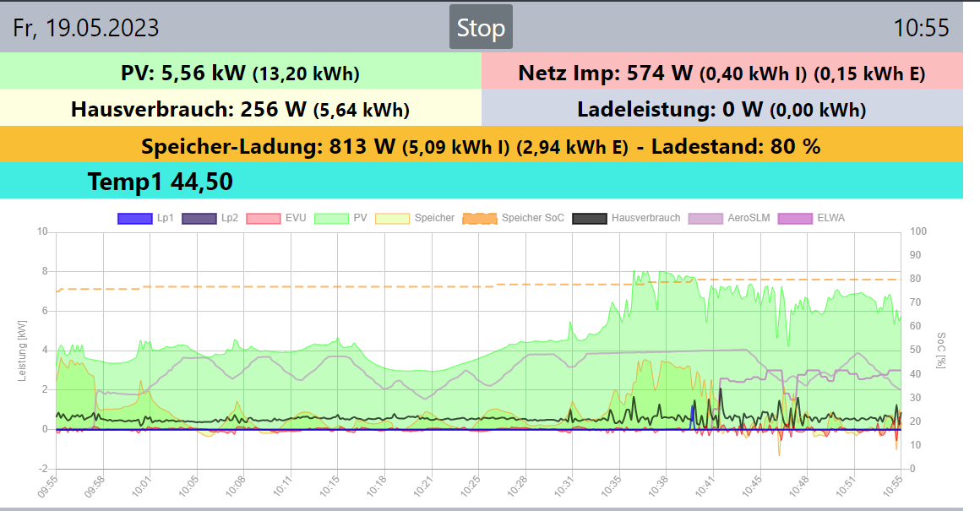Hide AeroSLM line via legend
The width and height of the screenshot is (980, 511).
coord(705,218)
